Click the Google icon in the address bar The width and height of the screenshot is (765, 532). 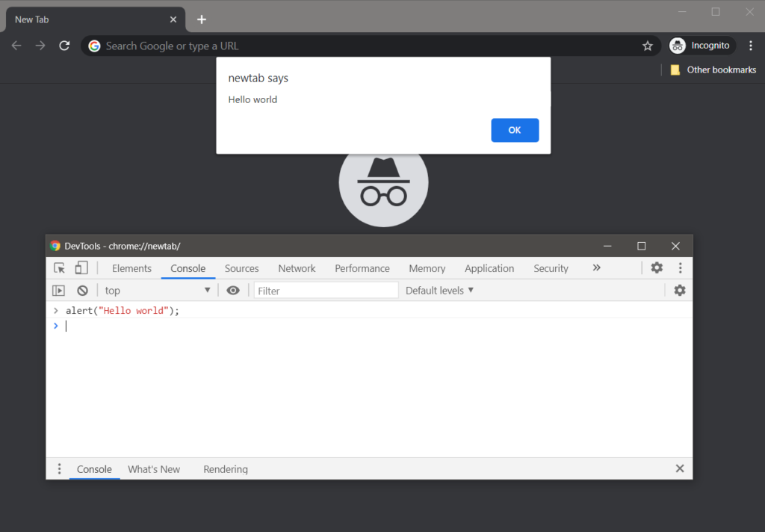coord(94,46)
